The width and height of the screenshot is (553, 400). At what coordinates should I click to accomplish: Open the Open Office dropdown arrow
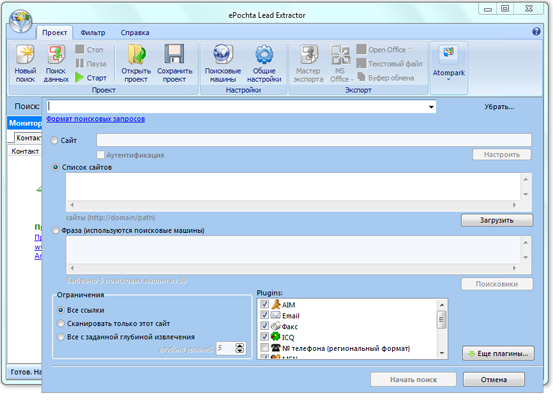(x=409, y=49)
